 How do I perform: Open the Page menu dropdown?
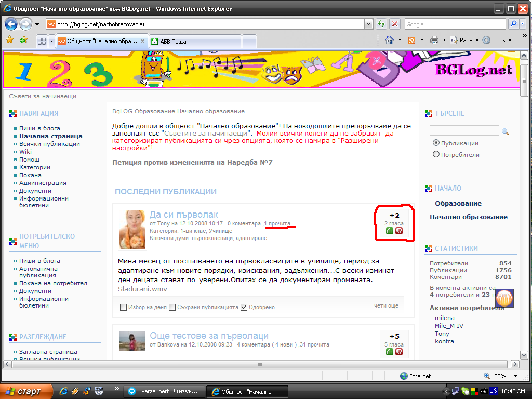click(464, 40)
